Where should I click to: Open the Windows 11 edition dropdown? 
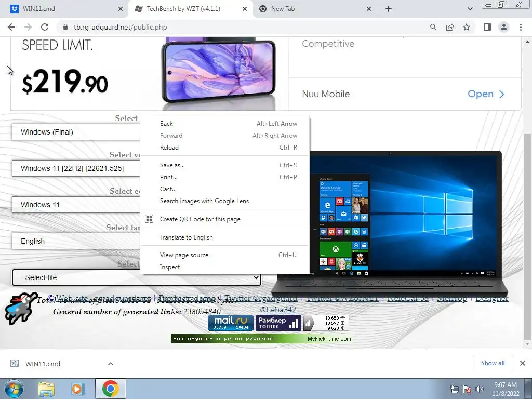pyautogui.click(x=76, y=205)
